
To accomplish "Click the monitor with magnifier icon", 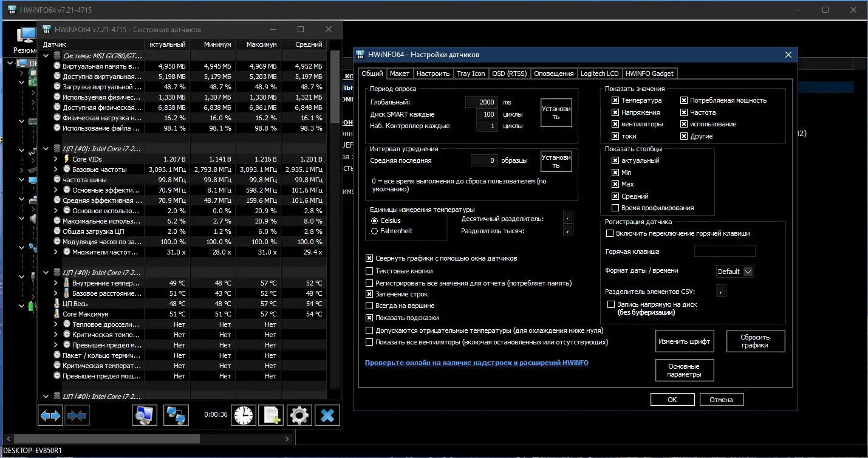I will (x=145, y=415).
